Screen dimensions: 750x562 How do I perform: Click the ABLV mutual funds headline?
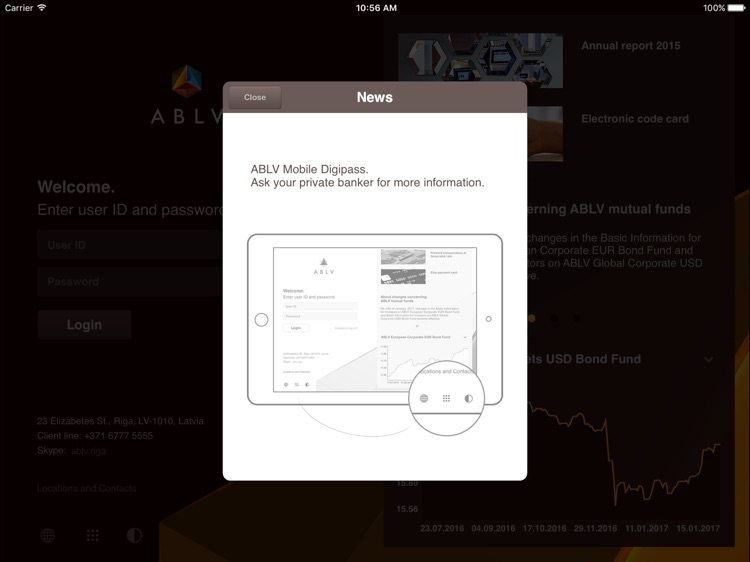609,209
